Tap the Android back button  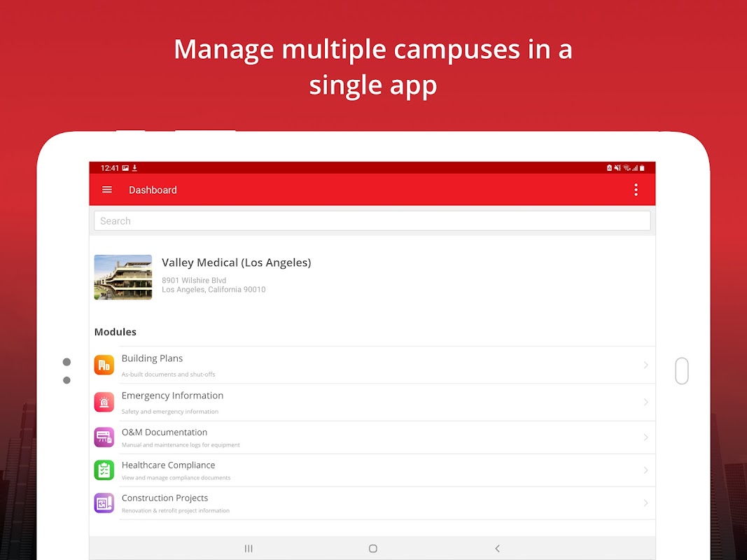click(x=497, y=549)
